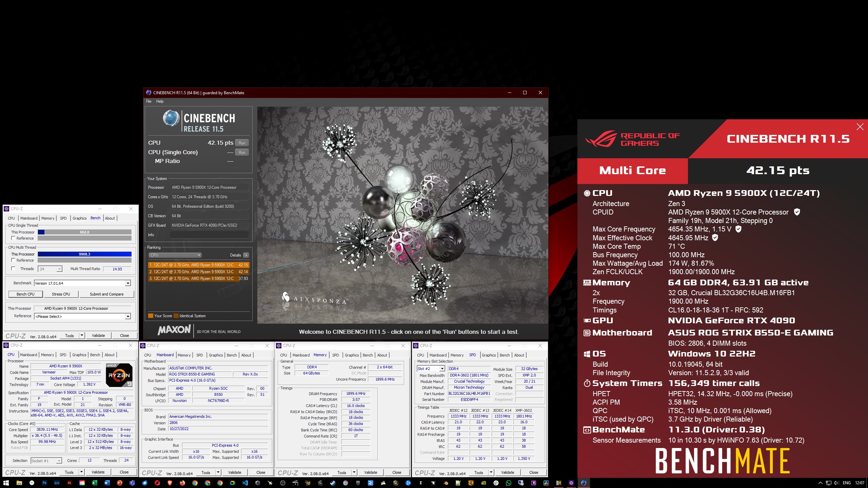Click the CPU-Z Bench window title icon
The height and width of the screenshot is (488, 868).
click(x=6, y=209)
